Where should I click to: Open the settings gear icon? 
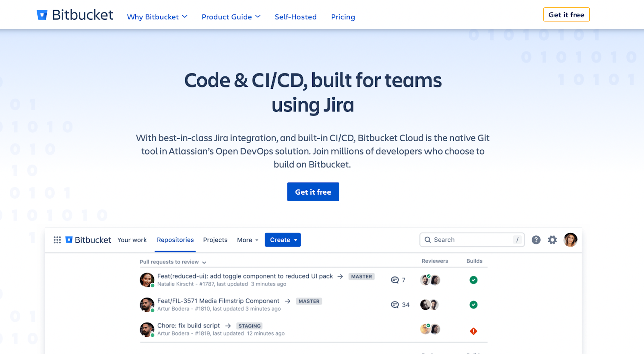tap(552, 240)
